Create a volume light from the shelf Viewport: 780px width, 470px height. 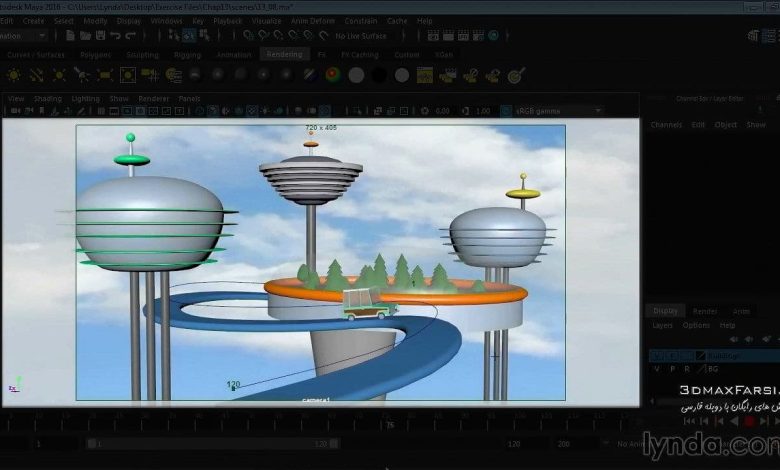click(x=128, y=75)
